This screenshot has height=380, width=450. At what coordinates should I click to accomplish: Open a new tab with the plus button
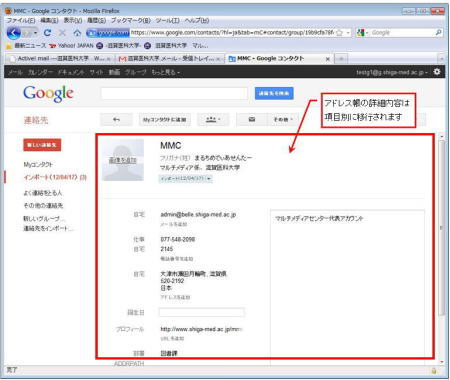click(341, 59)
